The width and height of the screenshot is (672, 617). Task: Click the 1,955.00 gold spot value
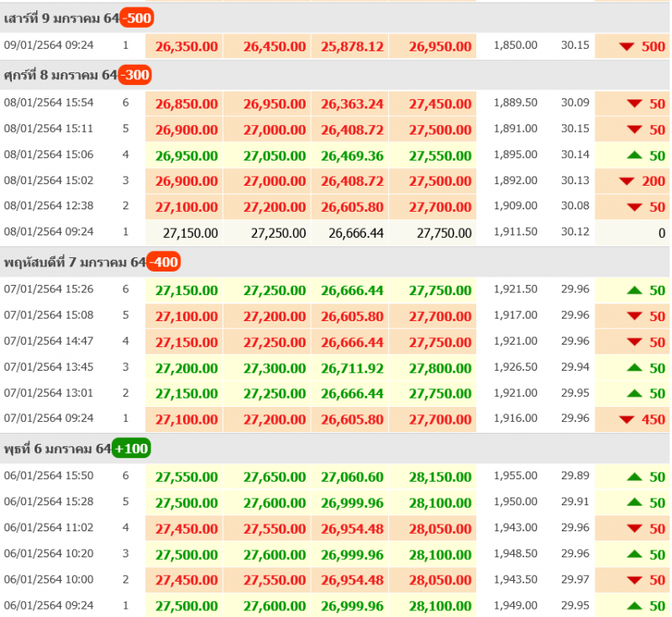514,476
